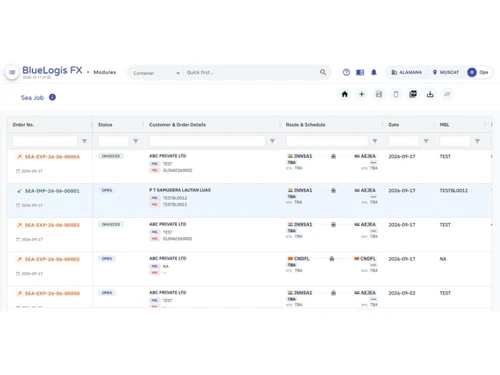Click the Ops user avatar
500x375 pixels.
tap(472, 72)
